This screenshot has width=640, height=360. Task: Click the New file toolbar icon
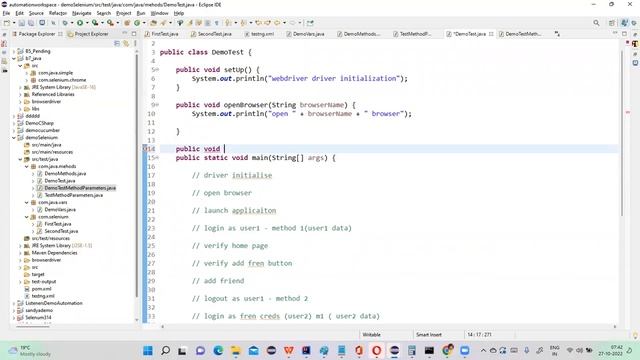(x=7, y=23)
